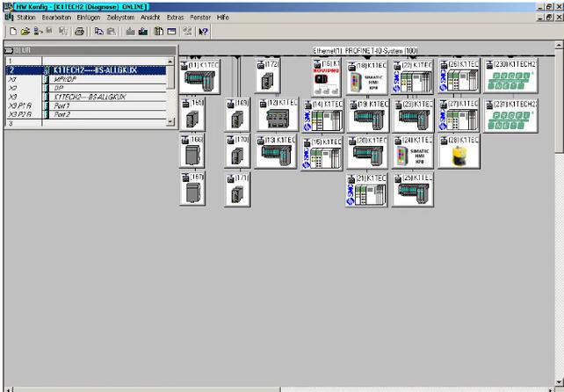Select device (169) drive module
Image resolution: width=564 pixels, height=392 pixels.
pyautogui.click(x=237, y=114)
